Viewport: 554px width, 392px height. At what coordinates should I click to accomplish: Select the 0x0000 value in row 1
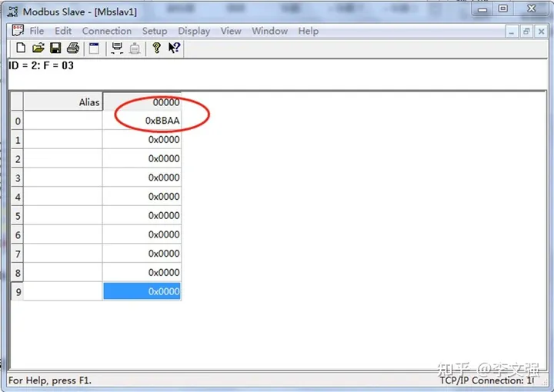tap(142, 140)
